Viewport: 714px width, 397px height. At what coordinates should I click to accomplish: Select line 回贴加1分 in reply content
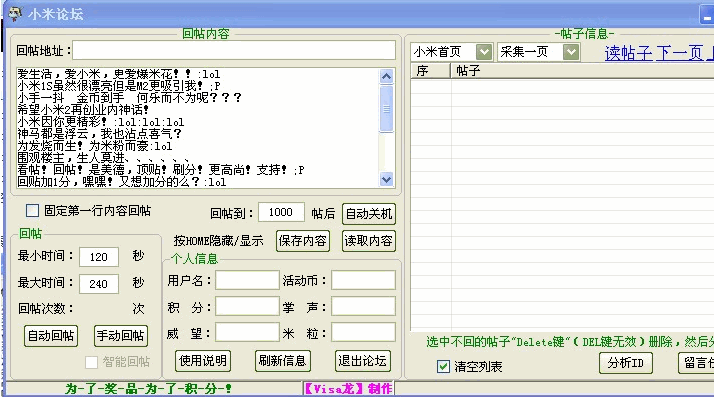pos(122,182)
